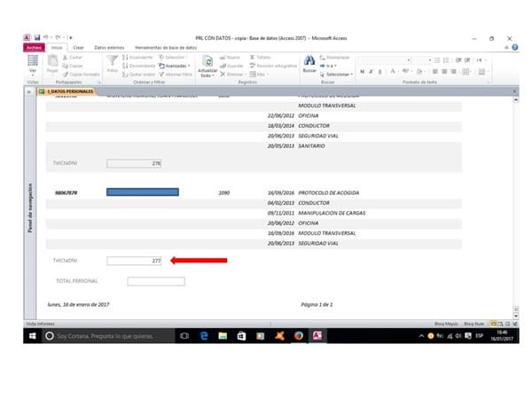Click the Access help question mark icon

pos(508,48)
